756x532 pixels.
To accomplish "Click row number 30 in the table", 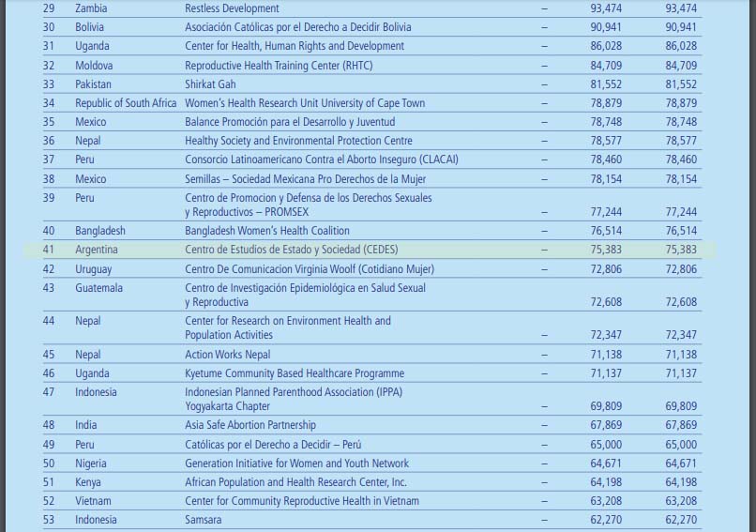I will [x=49, y=27].
